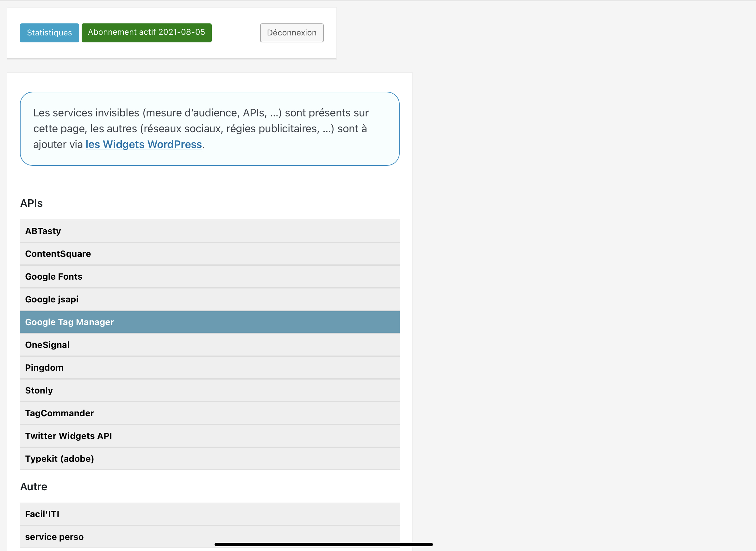This screenshot has height=551, width=756.
Task: Click the APIs section heading
Action: (31, 203)
